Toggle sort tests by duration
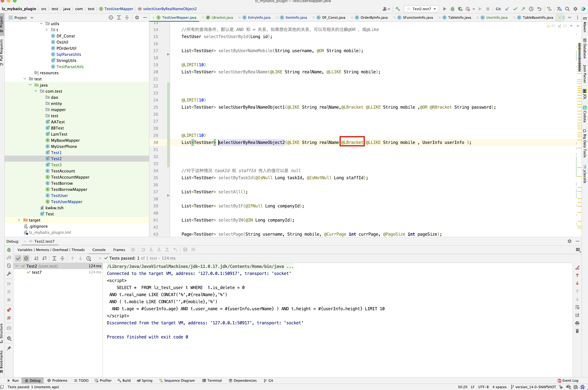 (x=44, y=258)
